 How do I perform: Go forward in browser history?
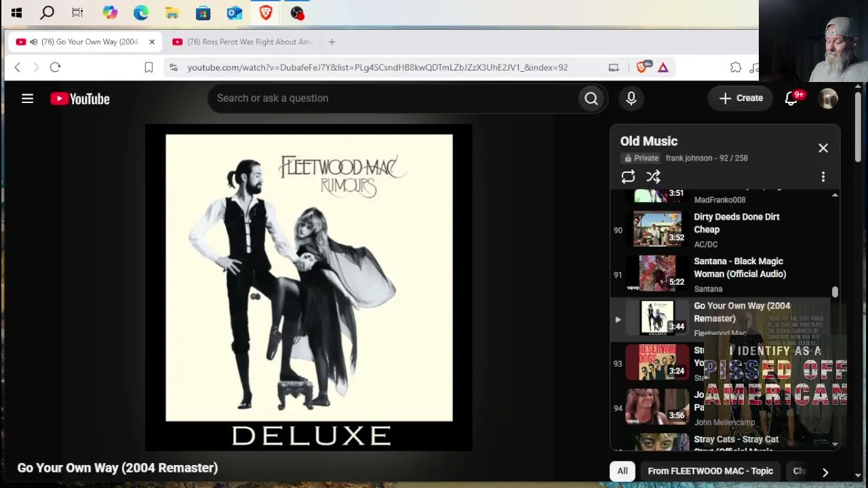36,67
